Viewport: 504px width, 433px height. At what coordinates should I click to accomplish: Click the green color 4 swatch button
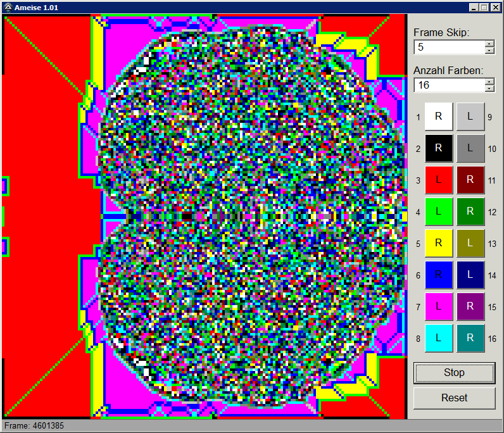coord(438,211)
